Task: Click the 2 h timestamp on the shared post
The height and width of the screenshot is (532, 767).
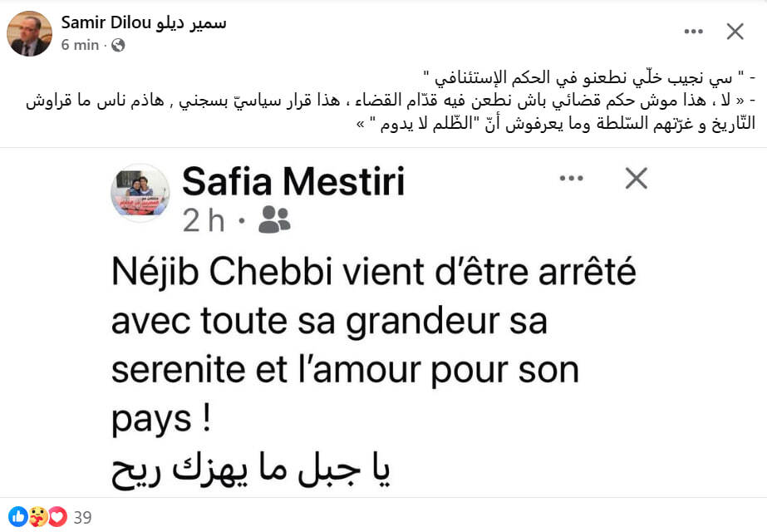Action: pos(204,219)
